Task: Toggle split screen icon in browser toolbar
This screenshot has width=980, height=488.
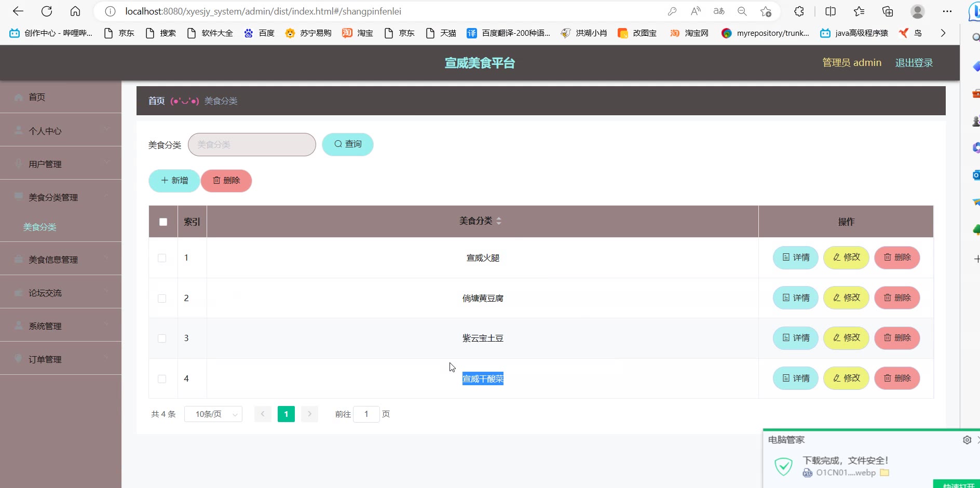Action: pos(831,11)
